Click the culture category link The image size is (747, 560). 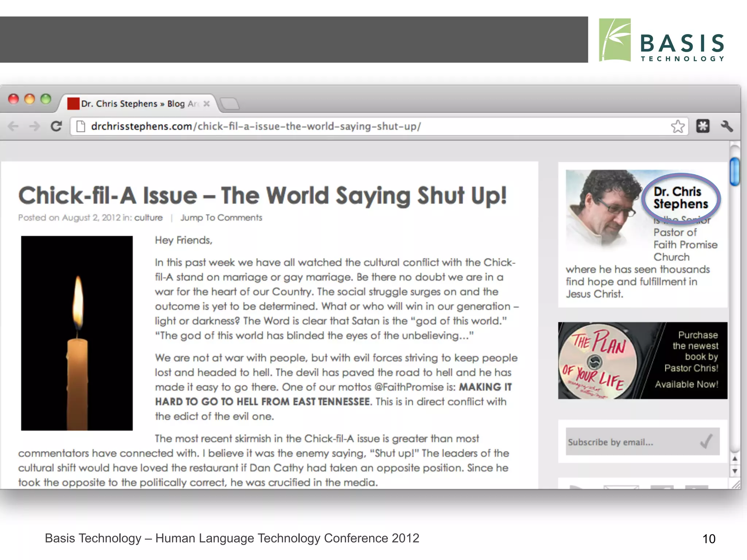pyautogui.click(x=148, y=218)
